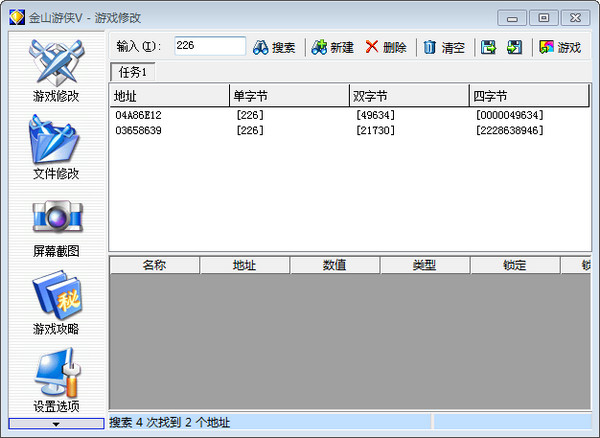Click the 地址 header in the upper results table
600x438 pixels.
170,96
